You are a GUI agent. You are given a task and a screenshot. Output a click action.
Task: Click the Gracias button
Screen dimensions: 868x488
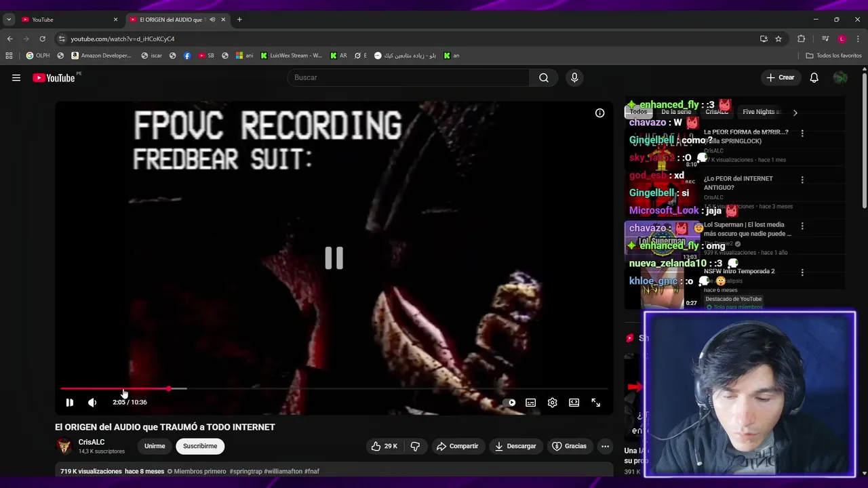point(570,446)
